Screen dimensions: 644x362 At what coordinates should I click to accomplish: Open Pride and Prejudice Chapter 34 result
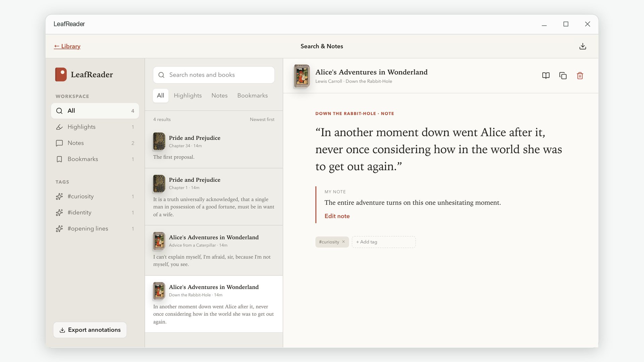click(x=214, y=147)
